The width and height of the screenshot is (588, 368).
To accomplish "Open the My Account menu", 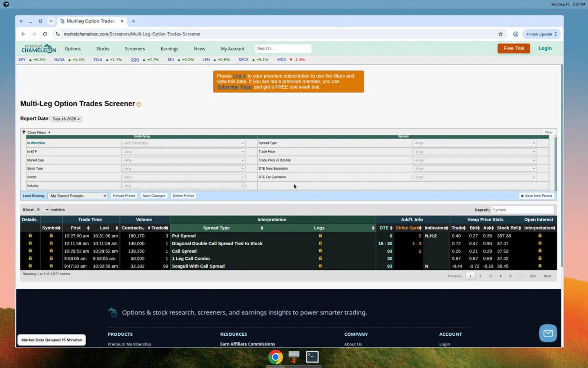I will coord(232,49).
